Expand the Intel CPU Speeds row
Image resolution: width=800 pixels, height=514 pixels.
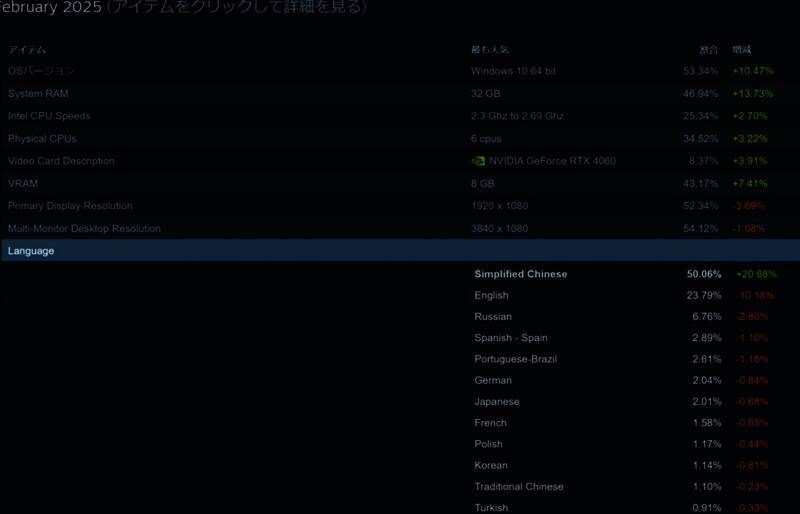pyautogui.click(x=49, y=116)
